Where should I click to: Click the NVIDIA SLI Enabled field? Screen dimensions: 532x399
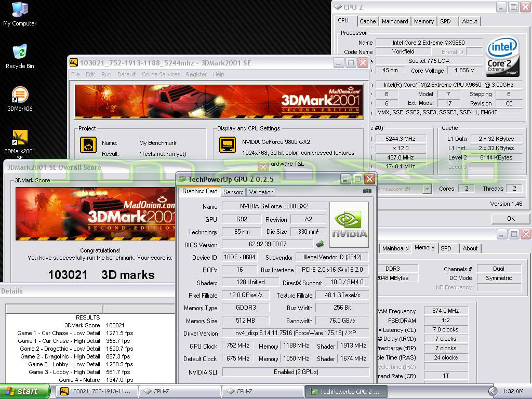(296, 372)
